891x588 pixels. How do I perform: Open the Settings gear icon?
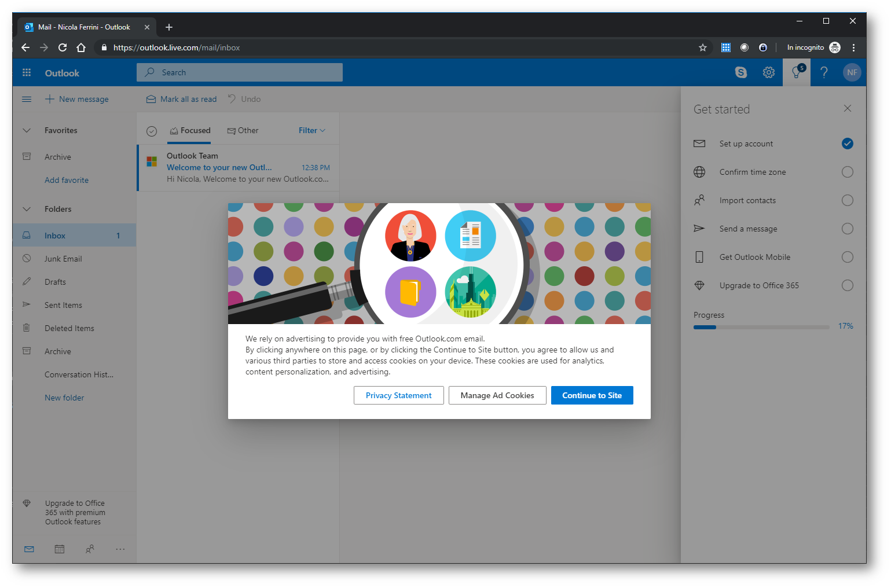pyautogui.click(x=768, y=72)
